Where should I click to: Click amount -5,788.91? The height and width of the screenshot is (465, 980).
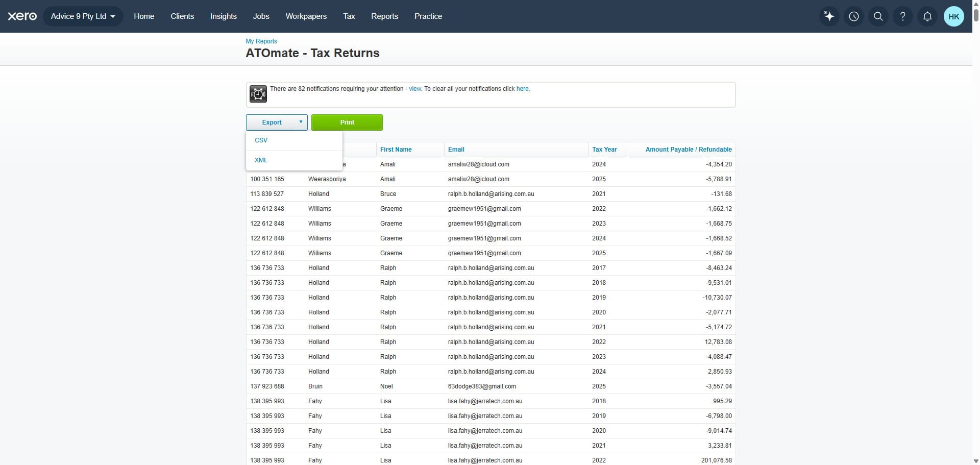[x=719, y=179]
